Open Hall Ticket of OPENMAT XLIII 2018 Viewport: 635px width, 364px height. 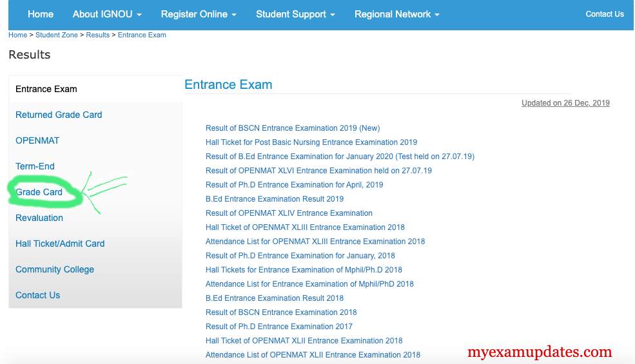pos(305,227)
